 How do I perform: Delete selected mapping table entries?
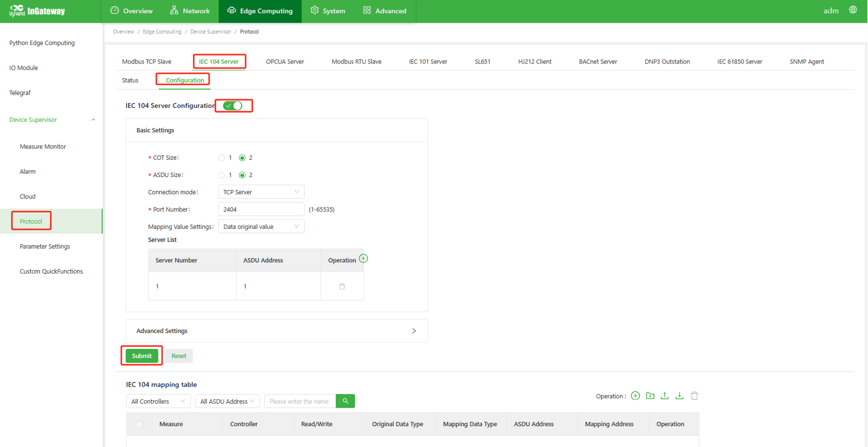[x=694, y=396]
